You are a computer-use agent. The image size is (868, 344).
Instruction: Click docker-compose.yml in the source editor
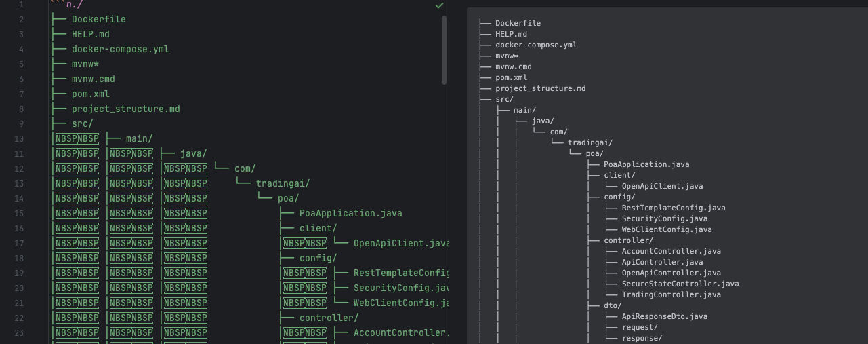click(121, 49)
